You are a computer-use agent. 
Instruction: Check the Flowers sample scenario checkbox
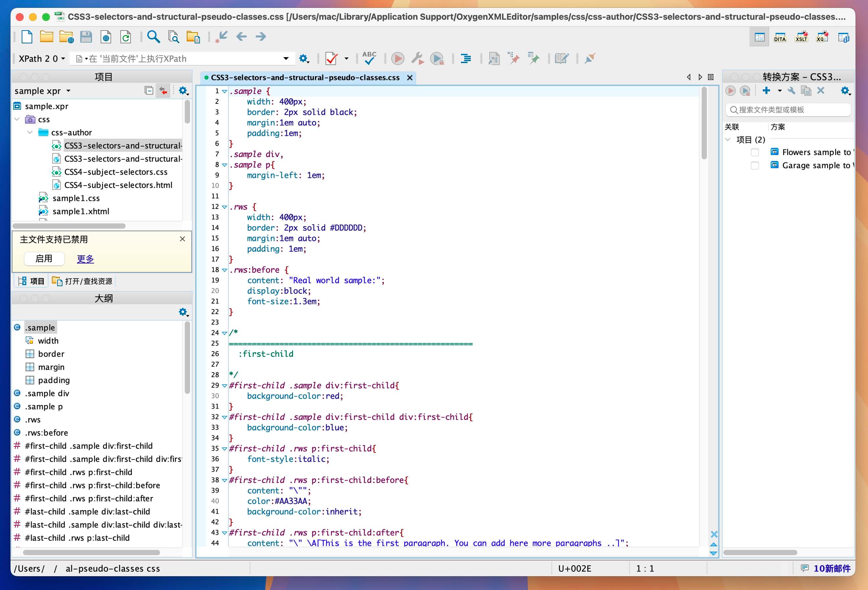(755, 152)
